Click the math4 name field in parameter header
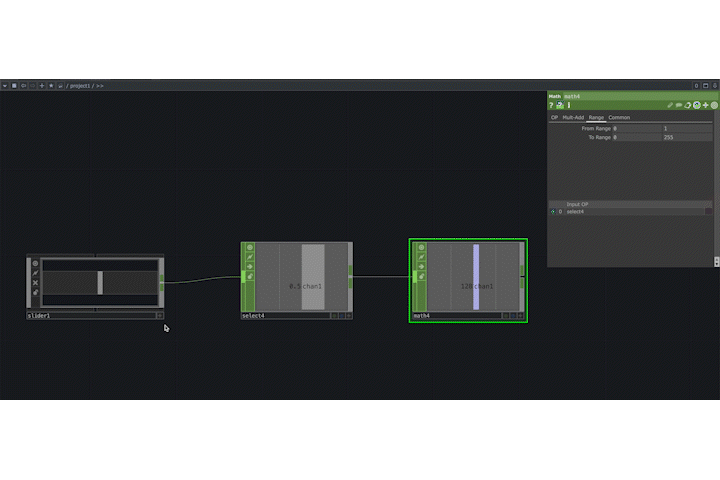Viewport: 720px width, 480px height. click(641, 96)
